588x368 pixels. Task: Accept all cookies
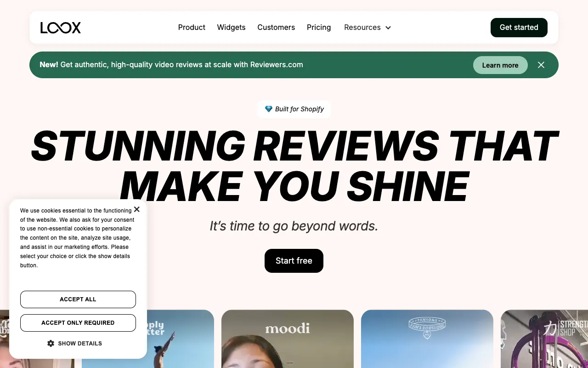(78, 299)
